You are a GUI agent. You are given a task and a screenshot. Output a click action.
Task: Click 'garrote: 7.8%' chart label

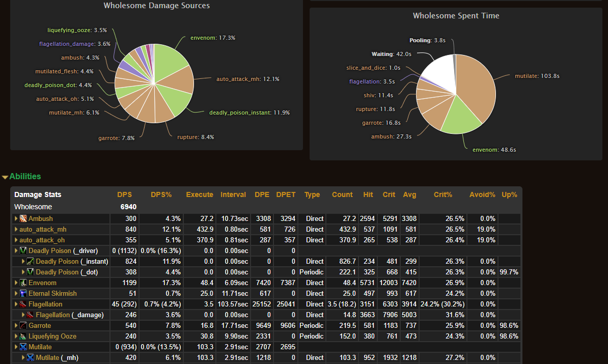pyautogui.click(x=116, y=138)
